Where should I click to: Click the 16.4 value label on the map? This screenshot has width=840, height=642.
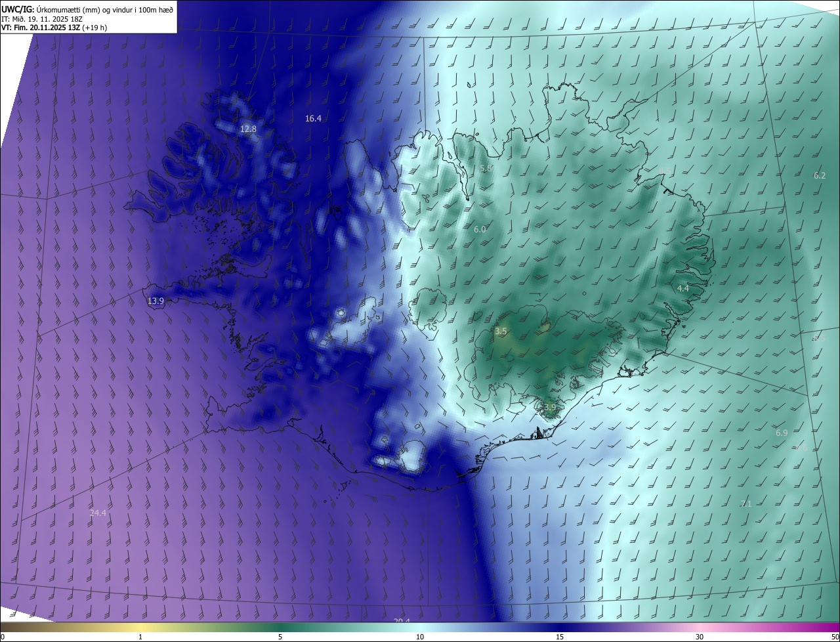click(313, 118)
